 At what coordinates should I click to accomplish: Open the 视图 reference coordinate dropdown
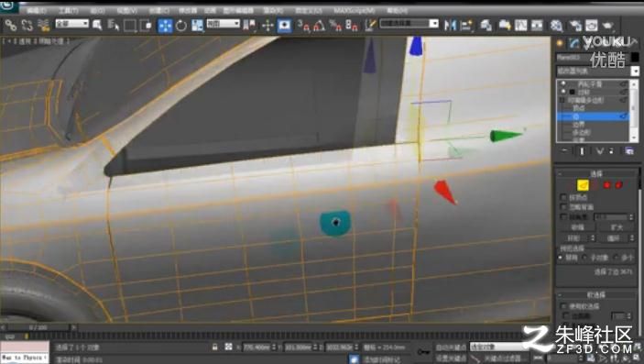(223, 24)
